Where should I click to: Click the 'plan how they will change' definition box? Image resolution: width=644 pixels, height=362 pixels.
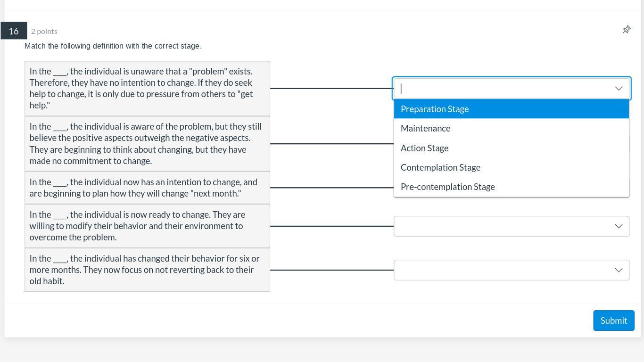(147, 188)
